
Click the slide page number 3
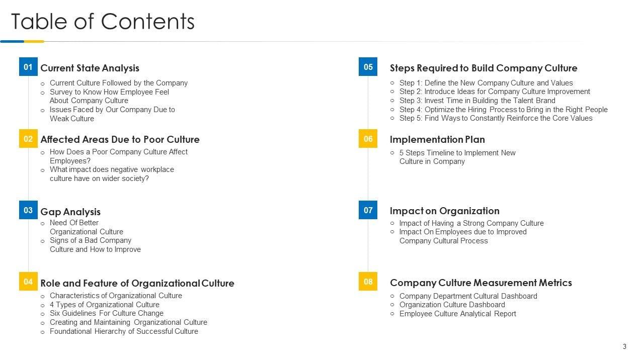pyautogui.click(x=624, y=346)
